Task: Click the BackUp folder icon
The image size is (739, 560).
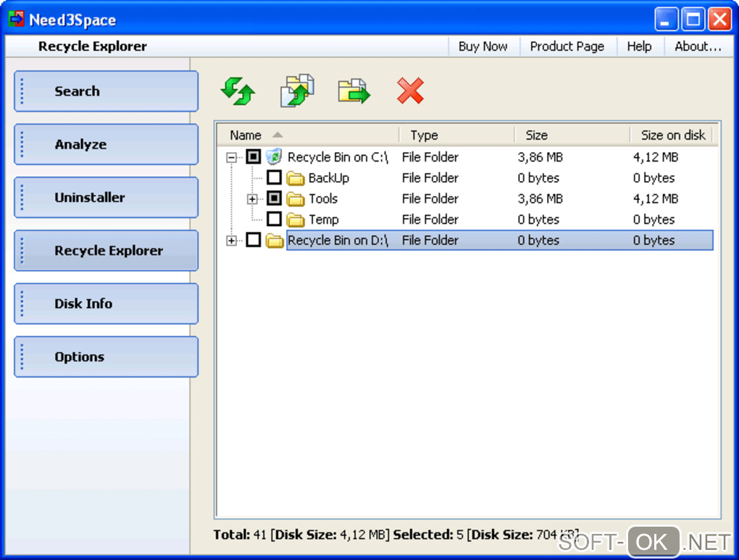Action: 296,178
